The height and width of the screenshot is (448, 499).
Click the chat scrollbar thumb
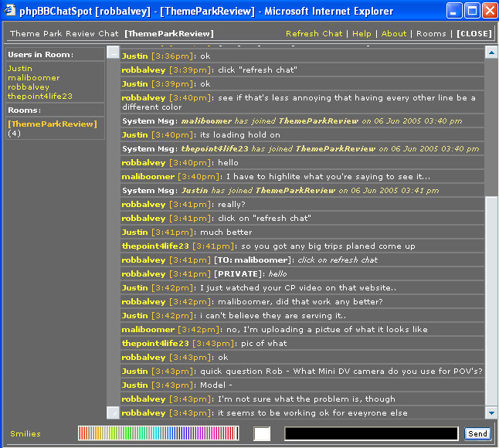pos(491,301)
